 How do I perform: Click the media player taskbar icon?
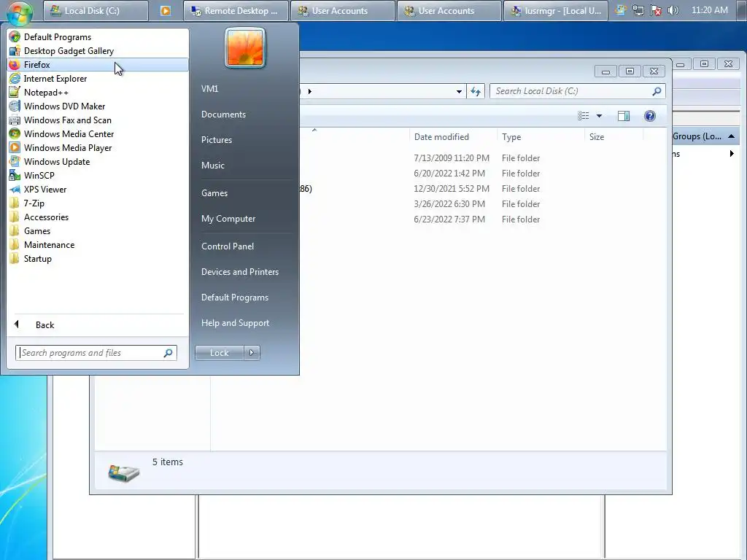[166, 10]
